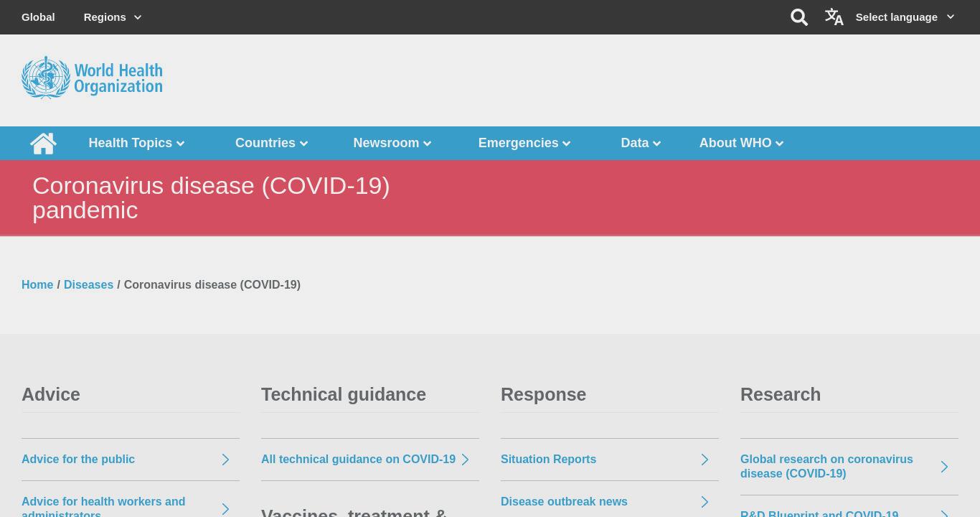Open Advice for health workers and administrators
The width and height of the screenshot is (980, 517).
(103, 507)
